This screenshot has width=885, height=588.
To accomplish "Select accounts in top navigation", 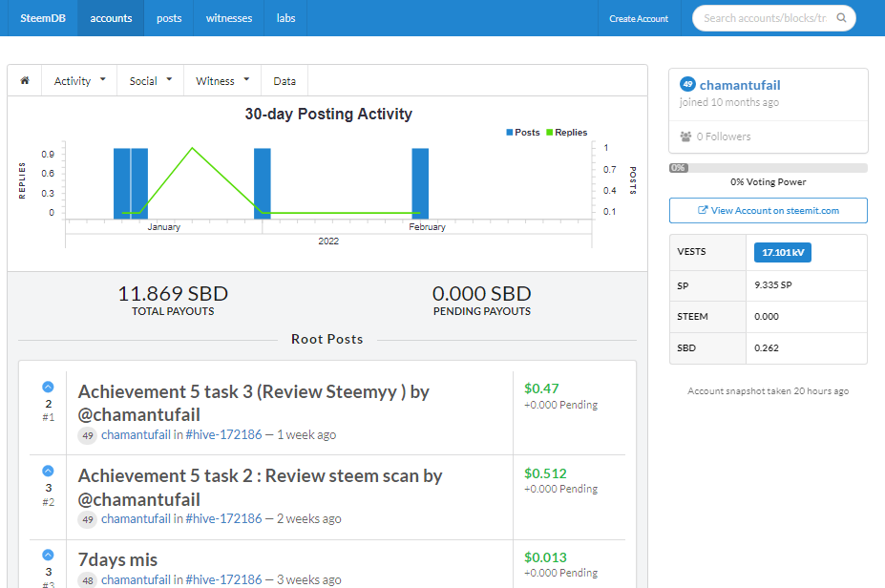I will (111, 18).
